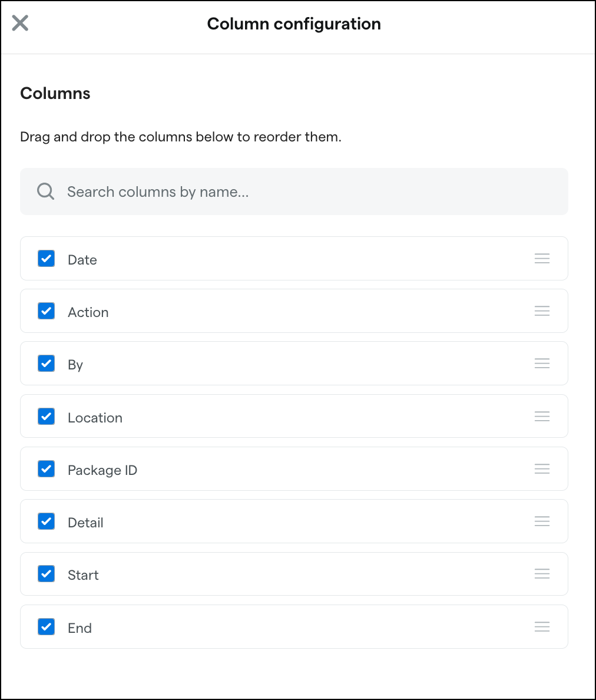Click the Start row reorder handle
This screenshot has width=596, height=700.
[x=542, y=574]
